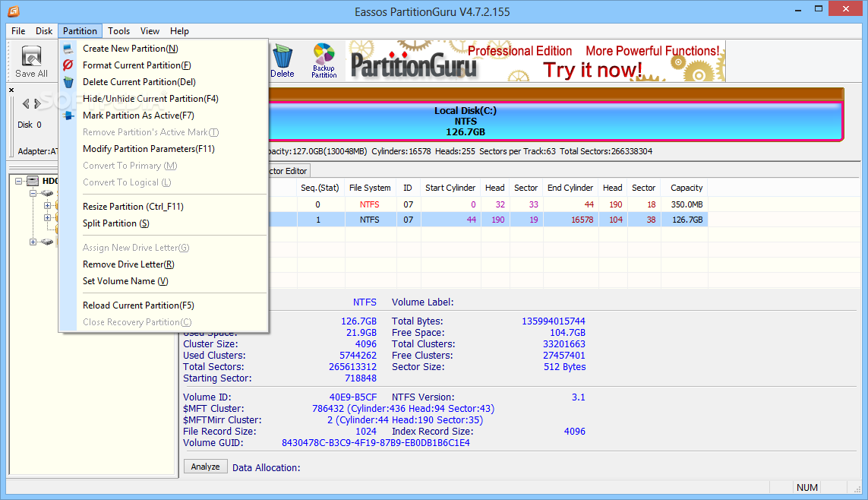Open the Disk menu
868x500 pixels.
(x=44, y=31)
